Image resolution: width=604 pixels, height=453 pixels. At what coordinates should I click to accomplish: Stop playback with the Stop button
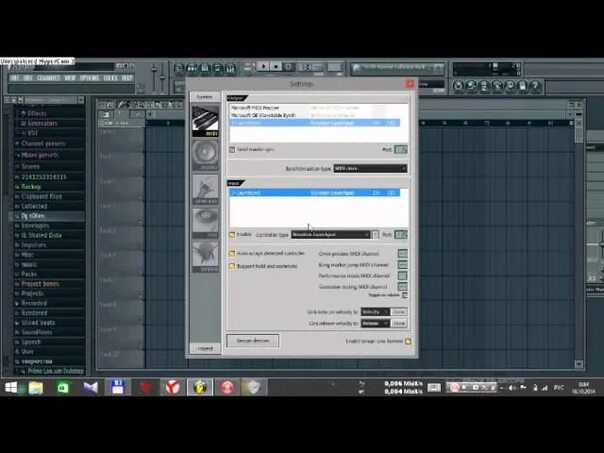point(276,67)
